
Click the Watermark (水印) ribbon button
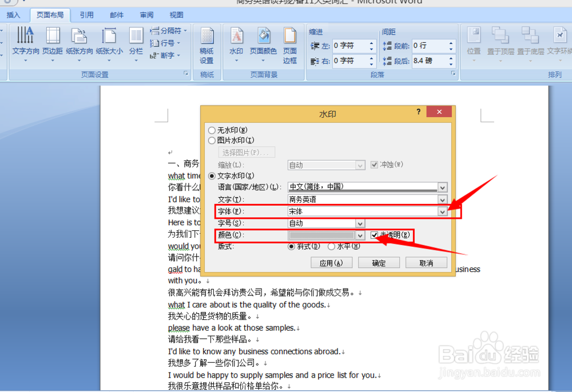tap(236, 44)
